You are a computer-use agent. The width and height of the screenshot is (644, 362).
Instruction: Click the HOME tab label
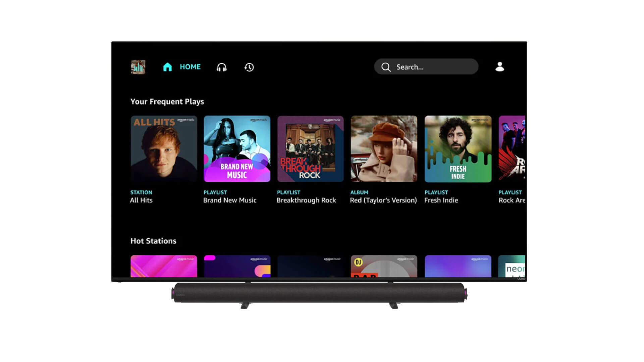[x=190, y=67]
